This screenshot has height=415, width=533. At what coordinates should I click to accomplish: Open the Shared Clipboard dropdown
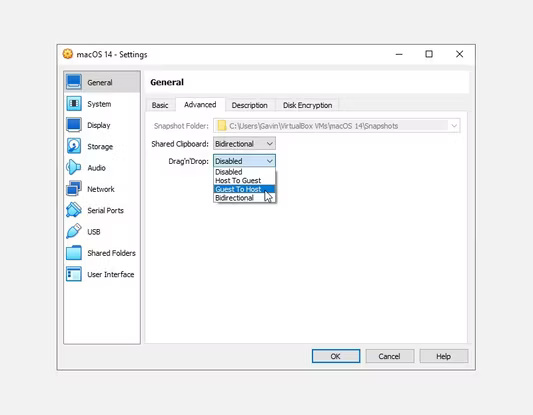point(244,144)
